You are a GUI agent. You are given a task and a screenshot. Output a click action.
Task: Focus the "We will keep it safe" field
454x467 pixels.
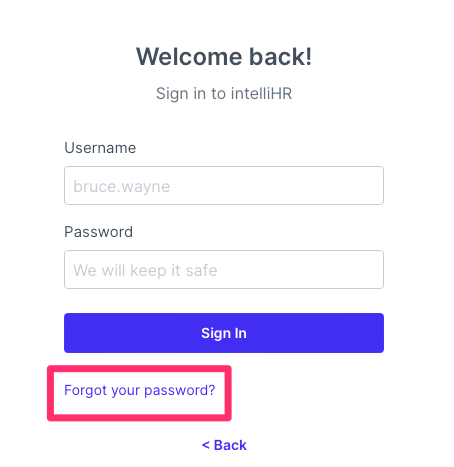coord(224,269)
